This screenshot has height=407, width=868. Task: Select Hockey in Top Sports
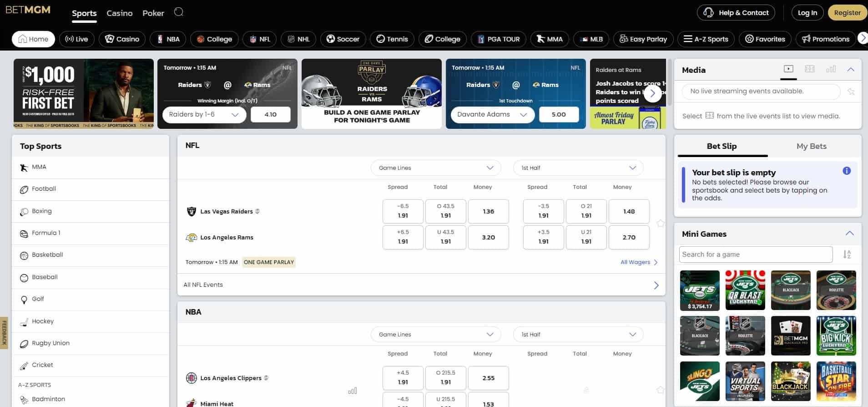(91, 321)
